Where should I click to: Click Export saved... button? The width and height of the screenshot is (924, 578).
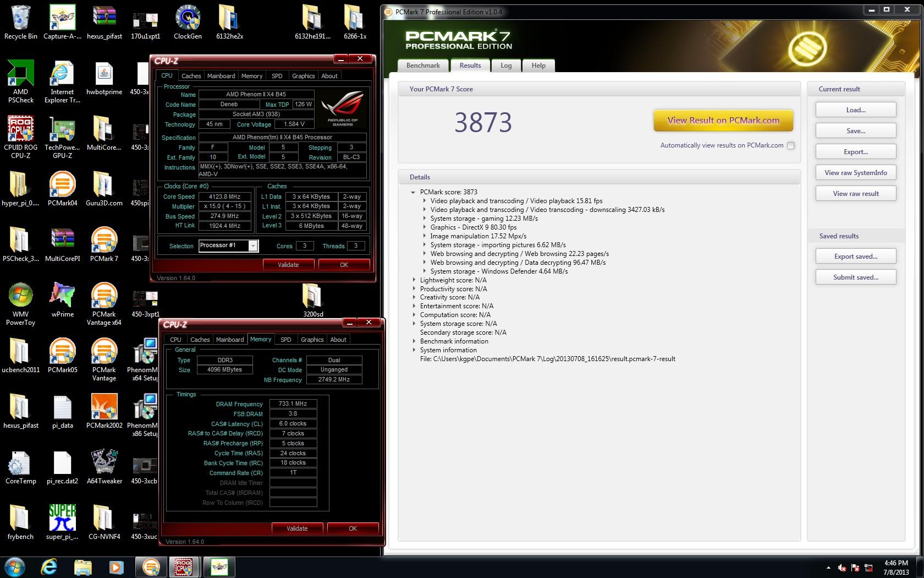point(856,257)
